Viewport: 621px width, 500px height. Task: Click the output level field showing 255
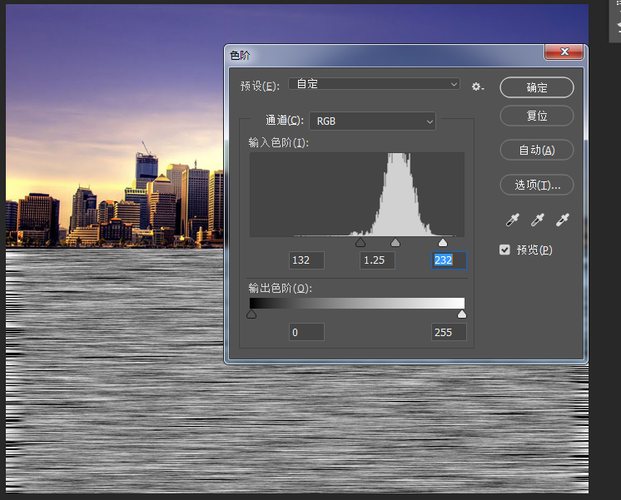[448, 332]
